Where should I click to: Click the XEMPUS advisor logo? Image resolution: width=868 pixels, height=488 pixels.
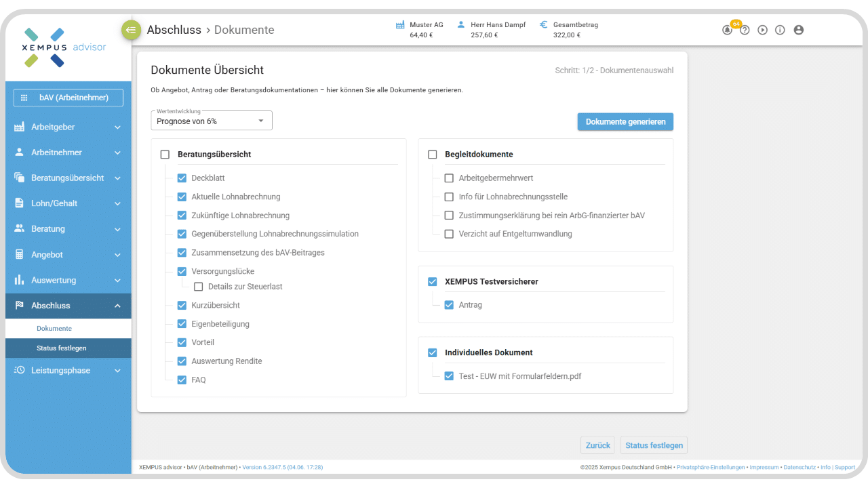(x=64, y=47)
